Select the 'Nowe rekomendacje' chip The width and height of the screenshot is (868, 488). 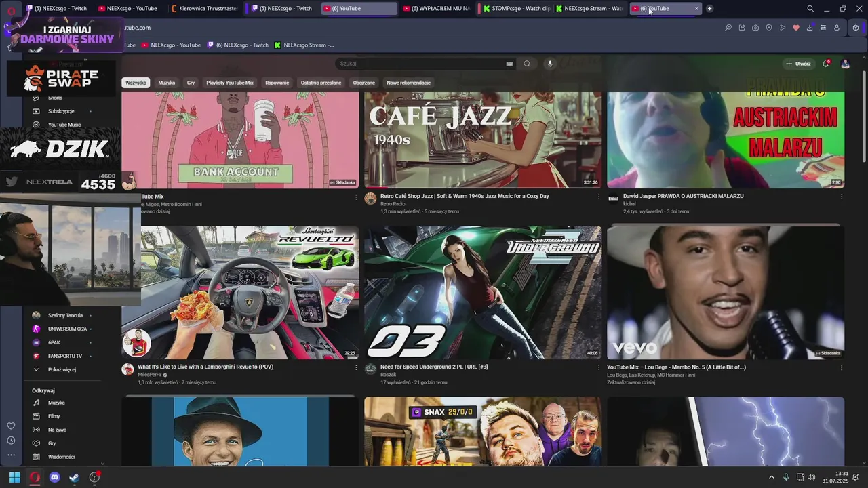pos(408,83)
